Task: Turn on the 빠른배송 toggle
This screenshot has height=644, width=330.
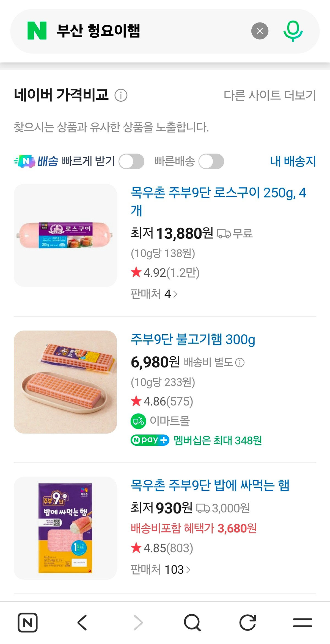Action: pyautogui.click(x=211, y=161)
